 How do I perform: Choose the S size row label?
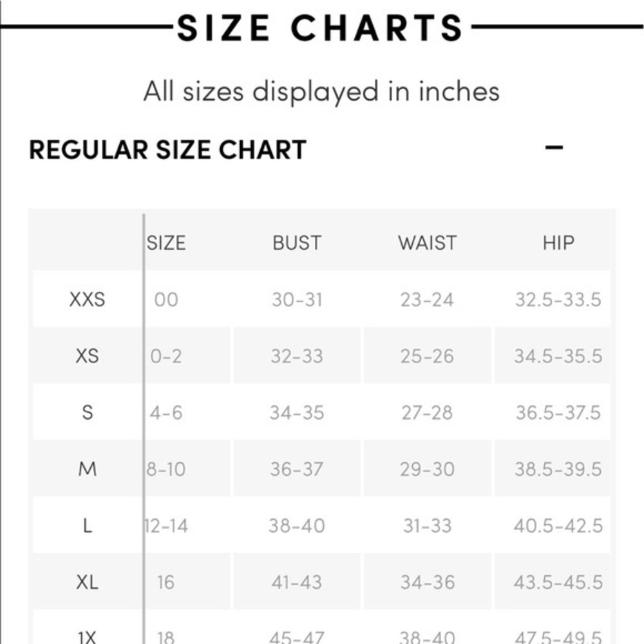tap(87, 412)
